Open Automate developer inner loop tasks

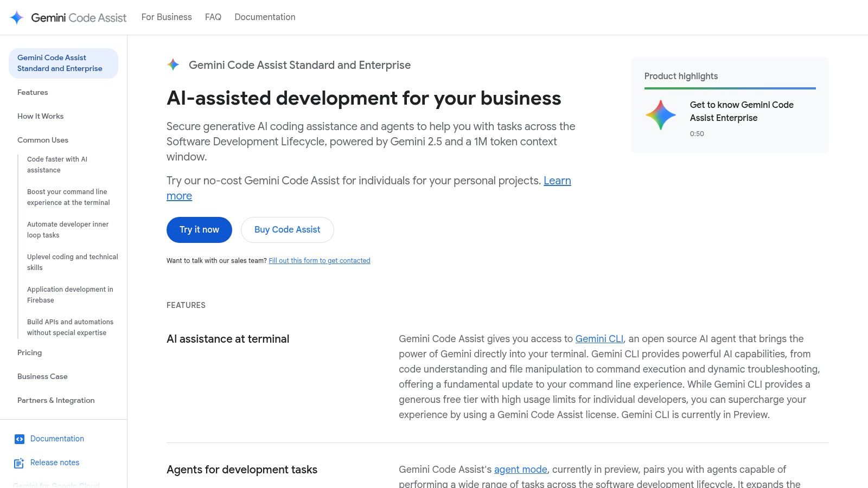click(x=68, y=229)
